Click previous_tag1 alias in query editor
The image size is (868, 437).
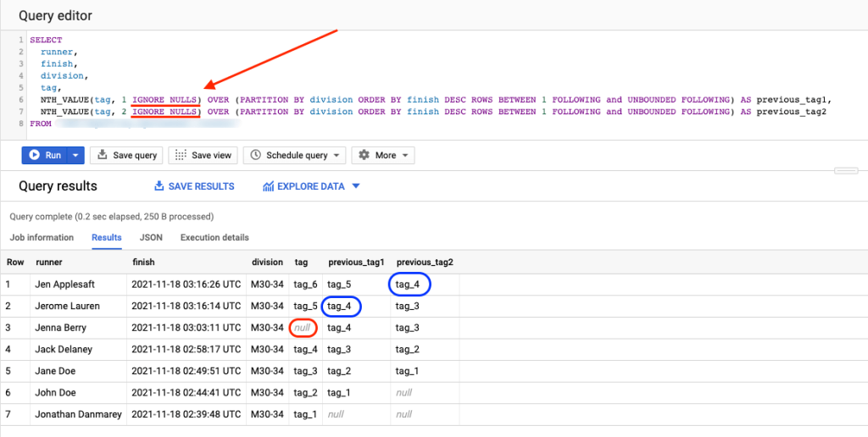tap(793, 100)
